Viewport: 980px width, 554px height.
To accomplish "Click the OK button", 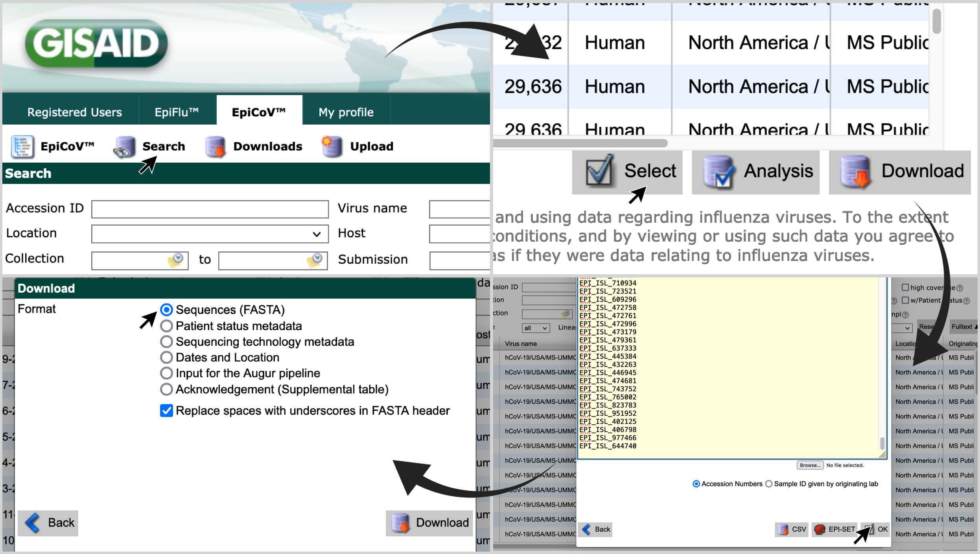I will click(875, 530).
